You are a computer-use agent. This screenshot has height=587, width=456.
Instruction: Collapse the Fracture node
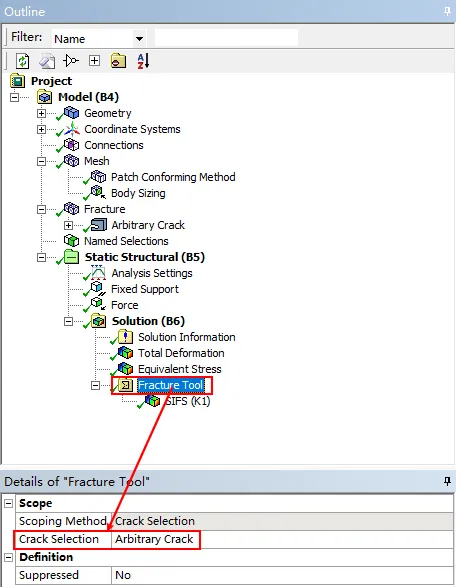(x=41, y=209)
